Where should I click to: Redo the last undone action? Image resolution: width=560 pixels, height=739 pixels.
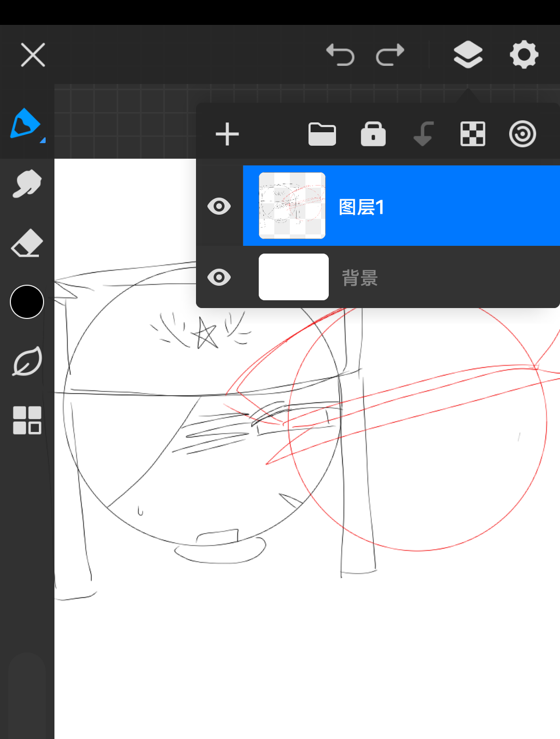pos(390,54)
